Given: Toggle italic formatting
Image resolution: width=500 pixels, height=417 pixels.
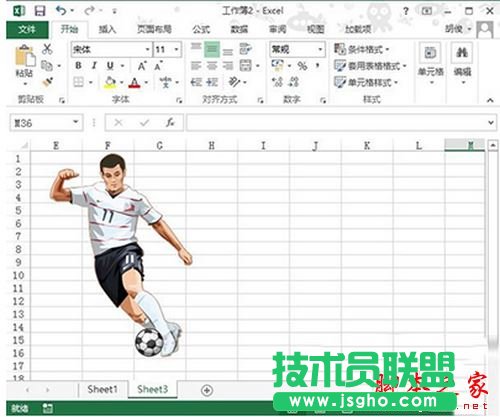Looking at the screenshot, I should [94, 65].
